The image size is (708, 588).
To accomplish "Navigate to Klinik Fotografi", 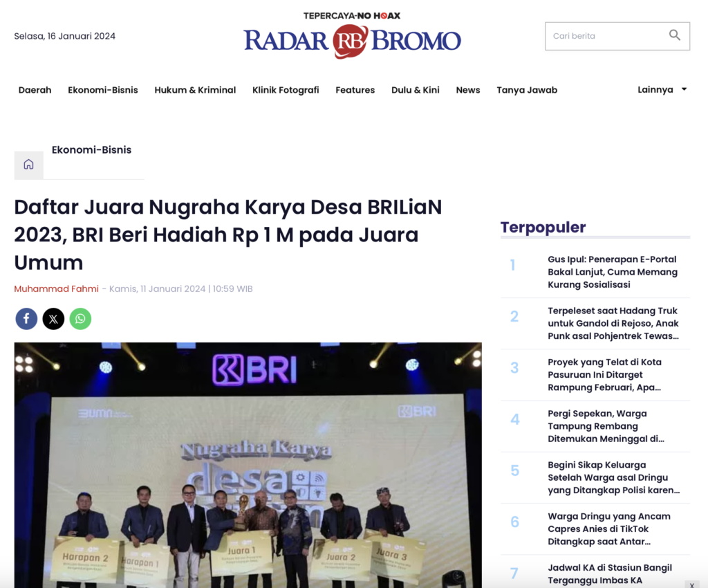I will pos(286,90).
